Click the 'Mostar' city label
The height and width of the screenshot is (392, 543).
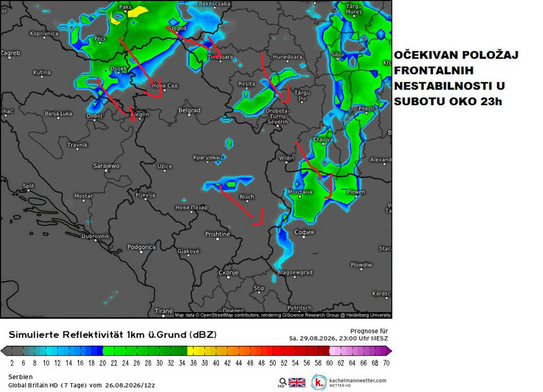click(83, 196)
